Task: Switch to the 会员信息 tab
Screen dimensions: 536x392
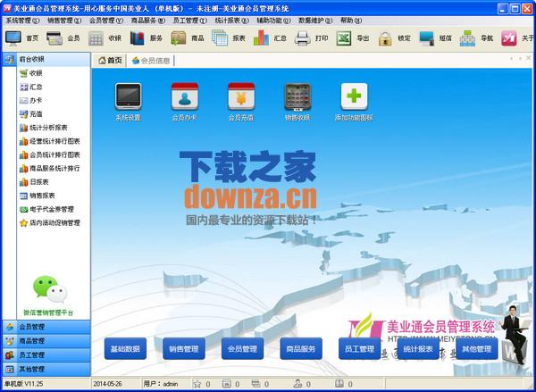Action: (x=151, y=61)
